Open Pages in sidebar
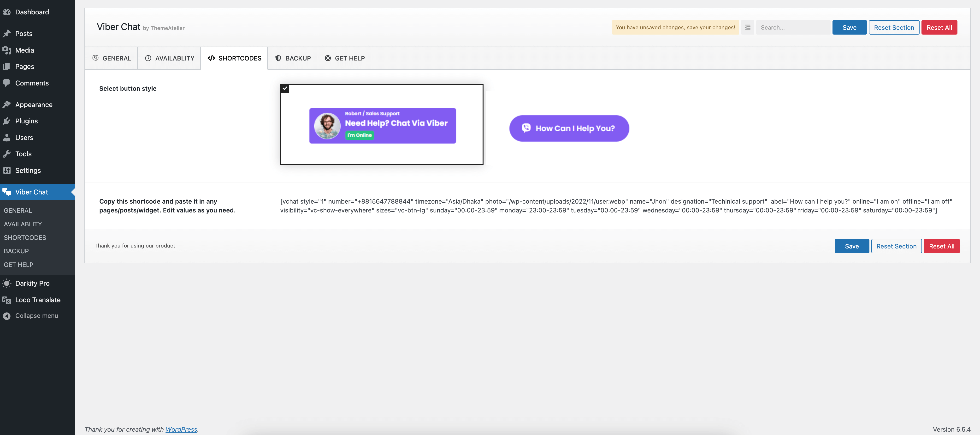This screenshot has height=435, width=980. tap(25, 66)
